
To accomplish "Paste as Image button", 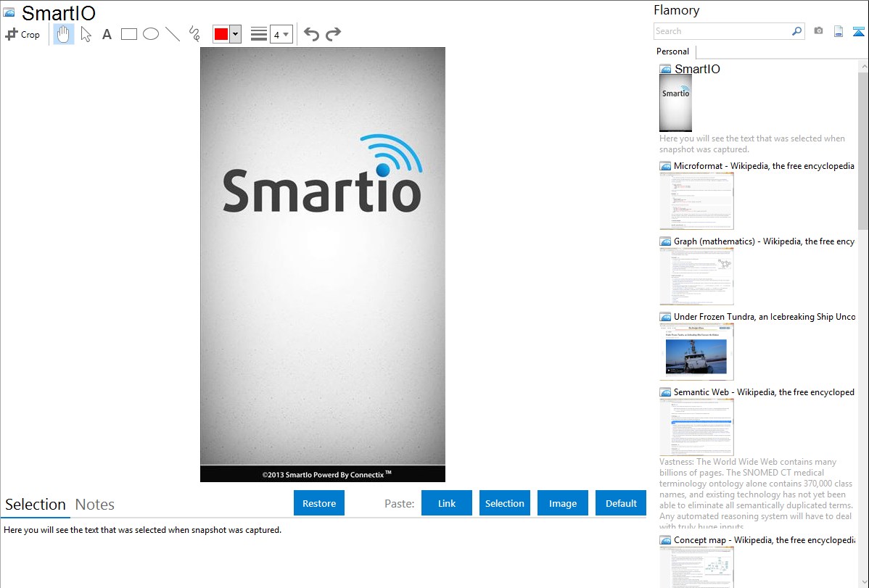I will (562, 503).
